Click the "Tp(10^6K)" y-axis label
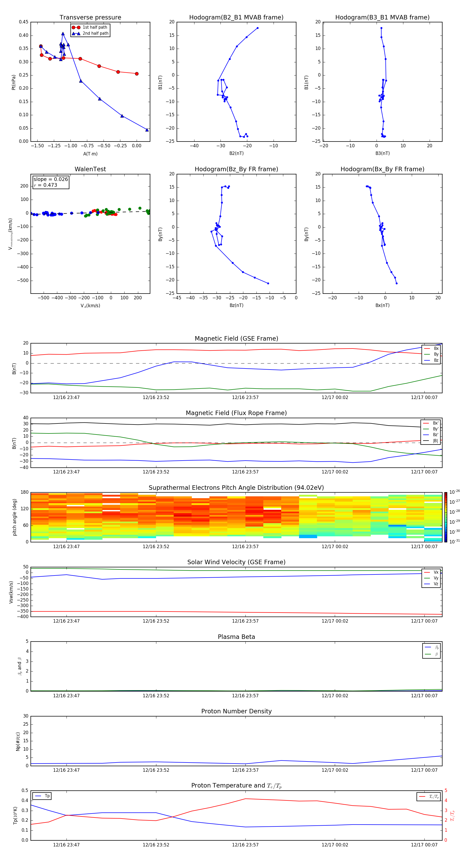The width and height of the screenshot is (473, 868). point(15,815)
